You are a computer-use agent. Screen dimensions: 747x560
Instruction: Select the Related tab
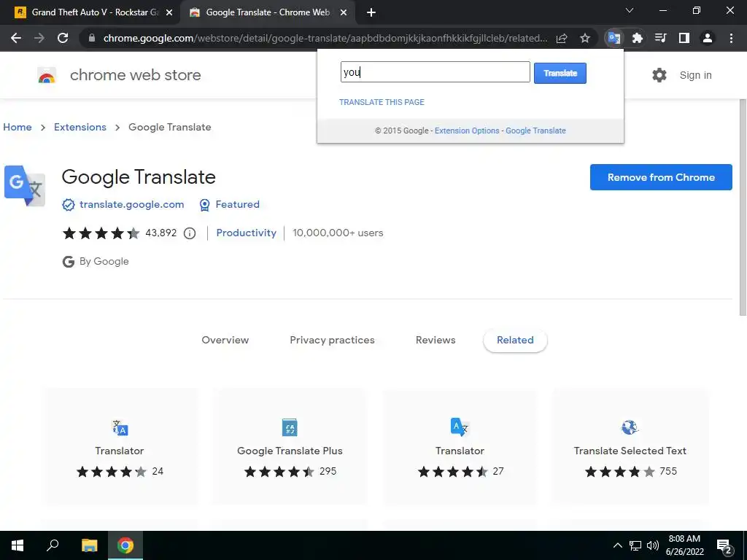click(515, 340)
